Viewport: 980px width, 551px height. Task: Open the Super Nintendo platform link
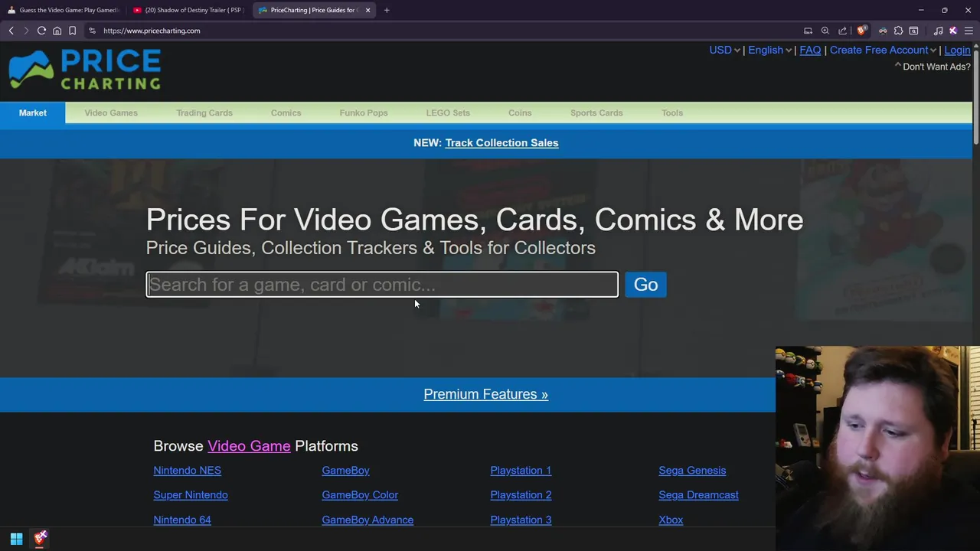(191, 495)
